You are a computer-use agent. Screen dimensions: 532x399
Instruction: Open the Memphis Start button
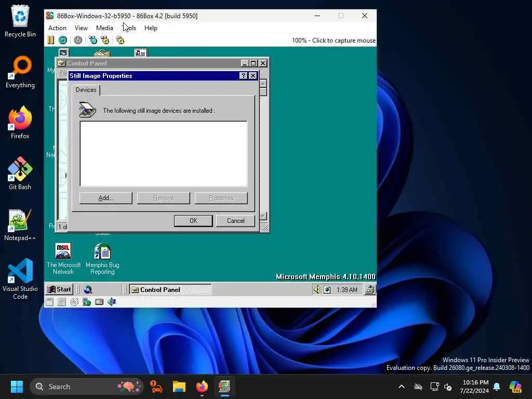coord(59,289)
